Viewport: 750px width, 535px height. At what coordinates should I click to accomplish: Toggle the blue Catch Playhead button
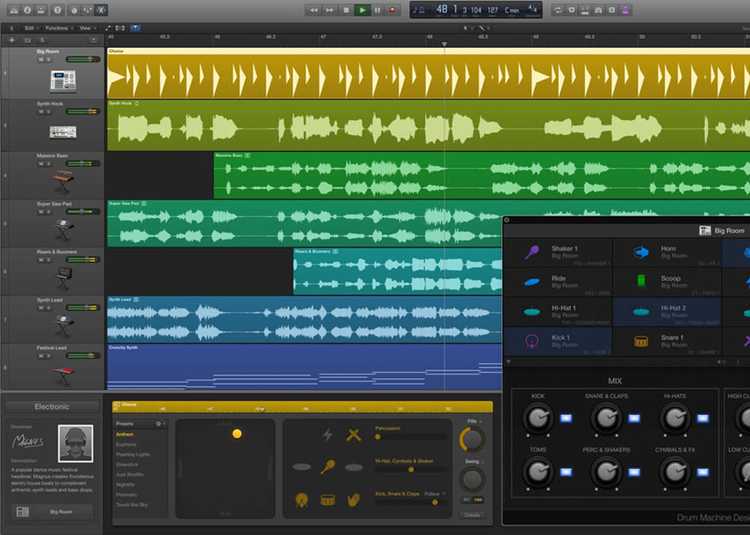[x=136, y=28]
